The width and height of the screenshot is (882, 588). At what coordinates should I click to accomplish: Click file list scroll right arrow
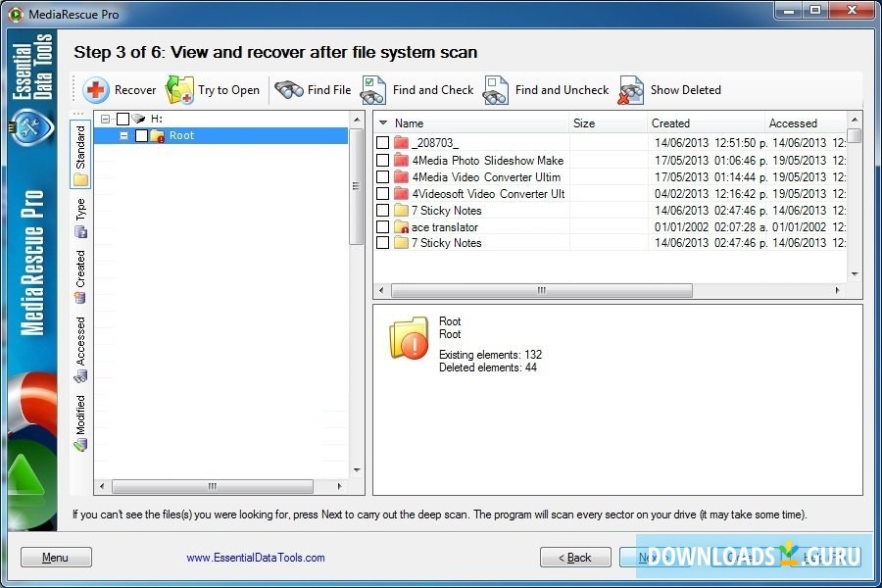(838, 290)
